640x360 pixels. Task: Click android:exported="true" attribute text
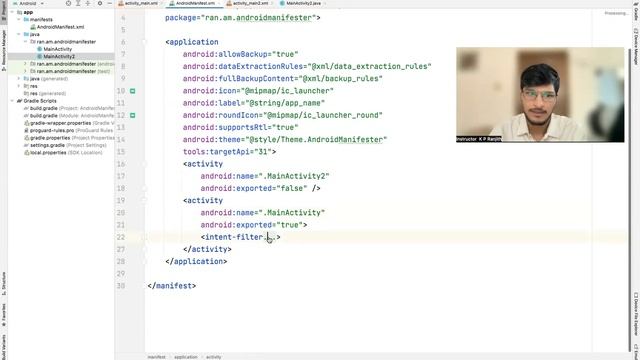pos(251,225)
